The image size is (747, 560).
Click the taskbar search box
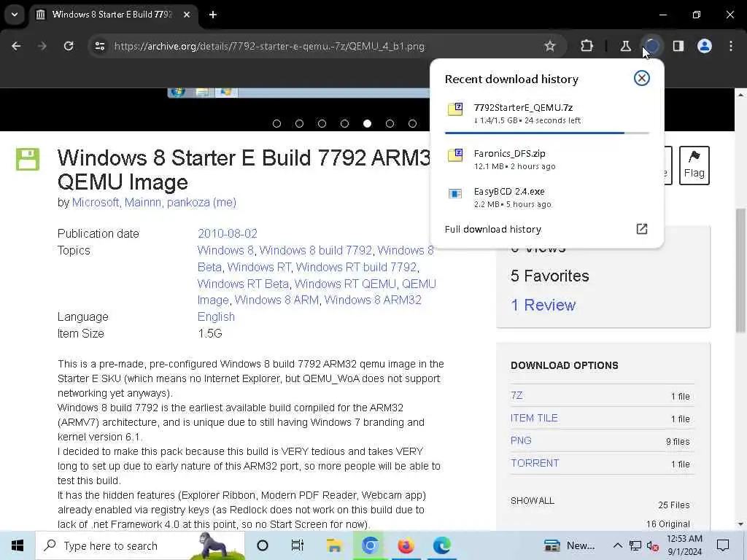140,545
